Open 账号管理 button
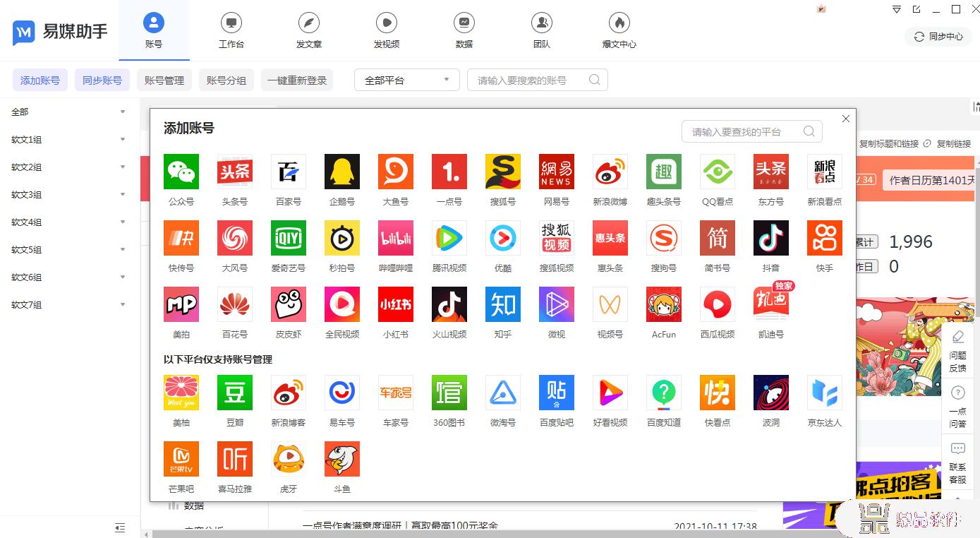 pos(164,80)
